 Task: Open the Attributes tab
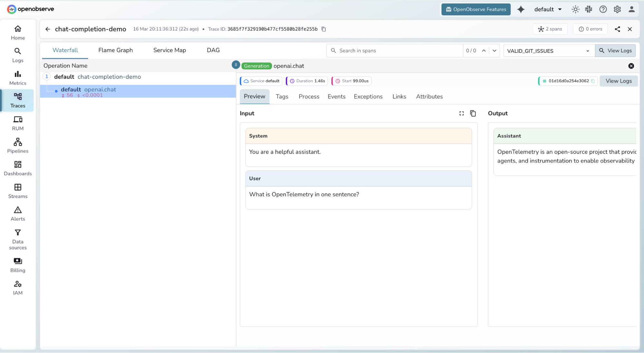pos(429,97)
